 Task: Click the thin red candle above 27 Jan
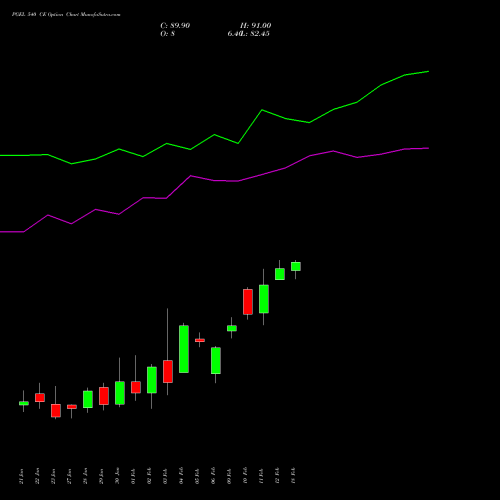[x=72, y=407]
